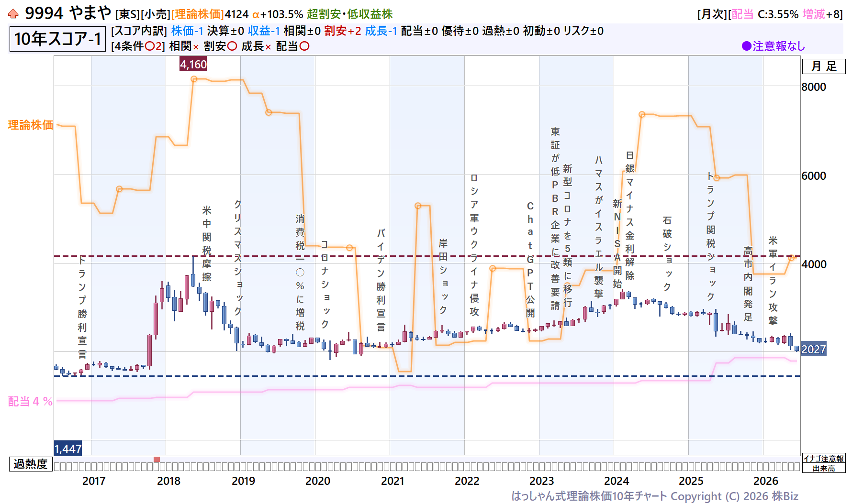Screen dimensions: 852x504
Task: Click the コロナショック event label
Action: tap(325, 284)
